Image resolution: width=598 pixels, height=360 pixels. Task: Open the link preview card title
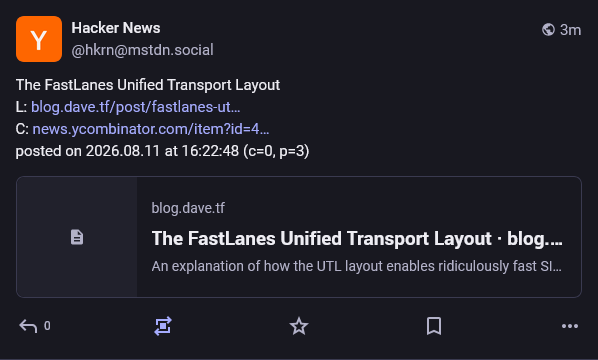pos(357,239)
